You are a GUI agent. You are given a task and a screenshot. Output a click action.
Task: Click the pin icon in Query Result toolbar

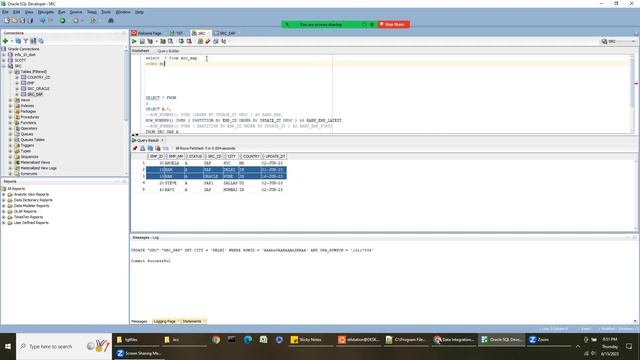tap(135, 148)
